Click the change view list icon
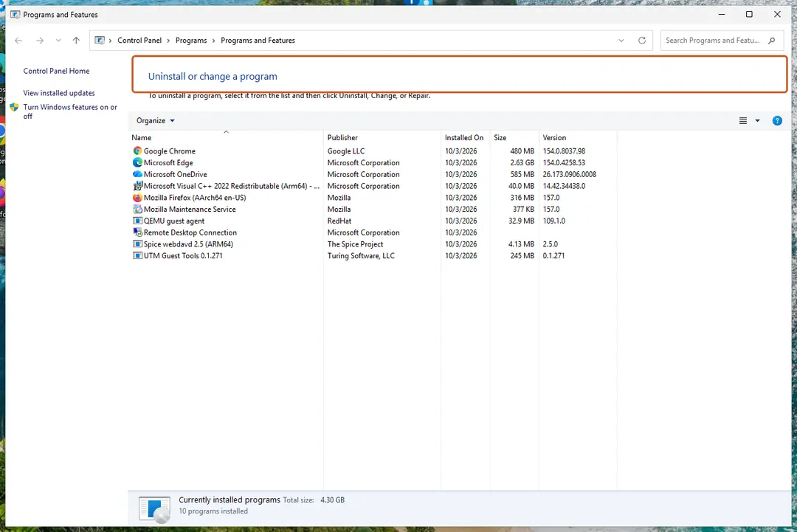This screenshot has width=797, height=532. click(x=743, y=120)
